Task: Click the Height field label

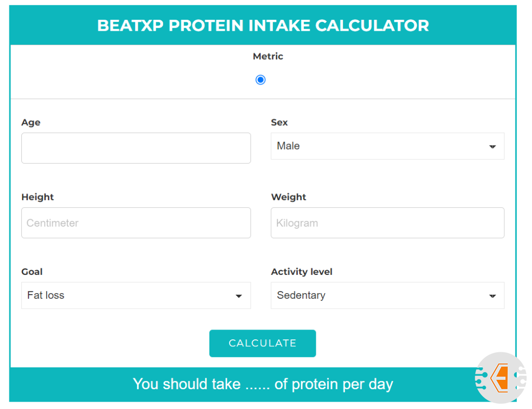Action: click(x=37, y=197)
